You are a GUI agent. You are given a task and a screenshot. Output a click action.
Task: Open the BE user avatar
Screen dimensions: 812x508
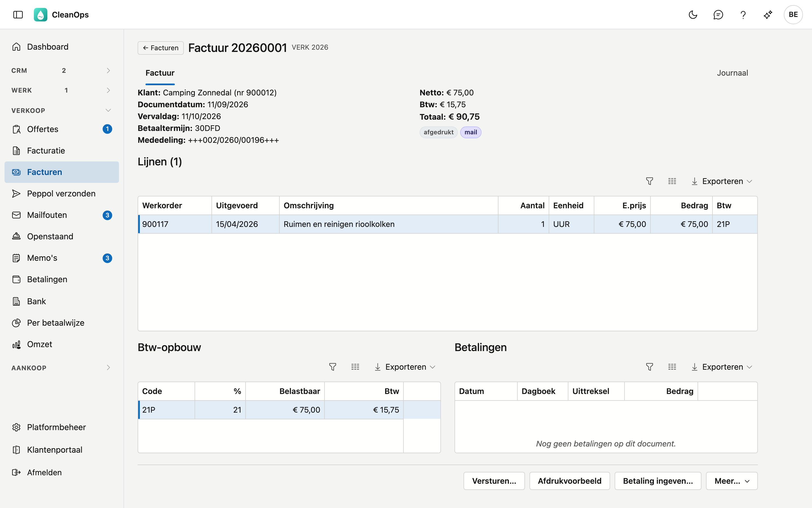point(793,14)
